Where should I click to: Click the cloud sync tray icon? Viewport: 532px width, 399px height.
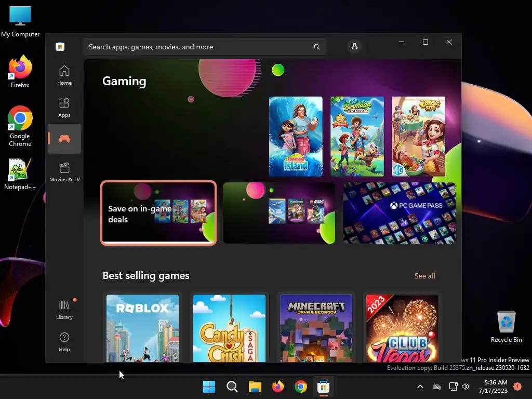click(437, 387)
